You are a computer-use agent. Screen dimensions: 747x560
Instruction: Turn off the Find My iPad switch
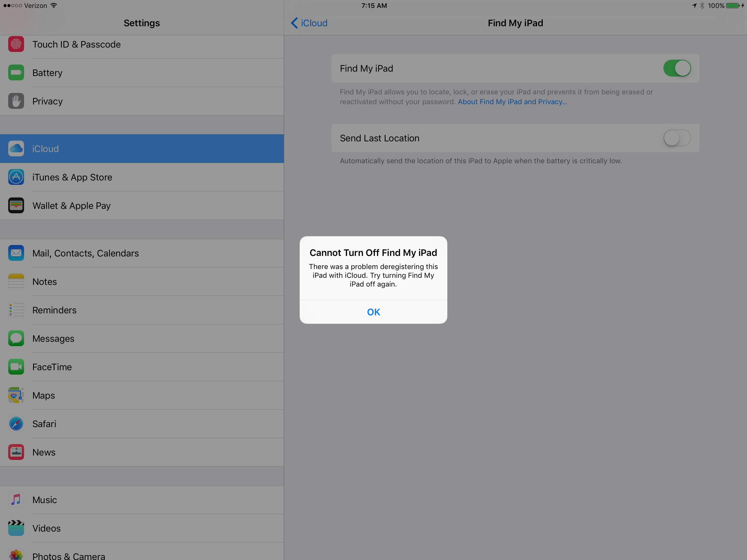coord(676,68)
